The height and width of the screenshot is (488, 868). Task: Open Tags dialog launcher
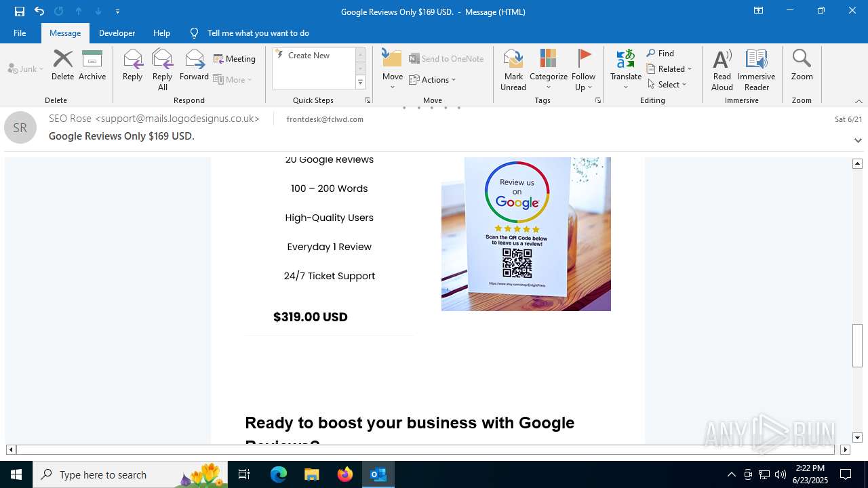point(598,100)
